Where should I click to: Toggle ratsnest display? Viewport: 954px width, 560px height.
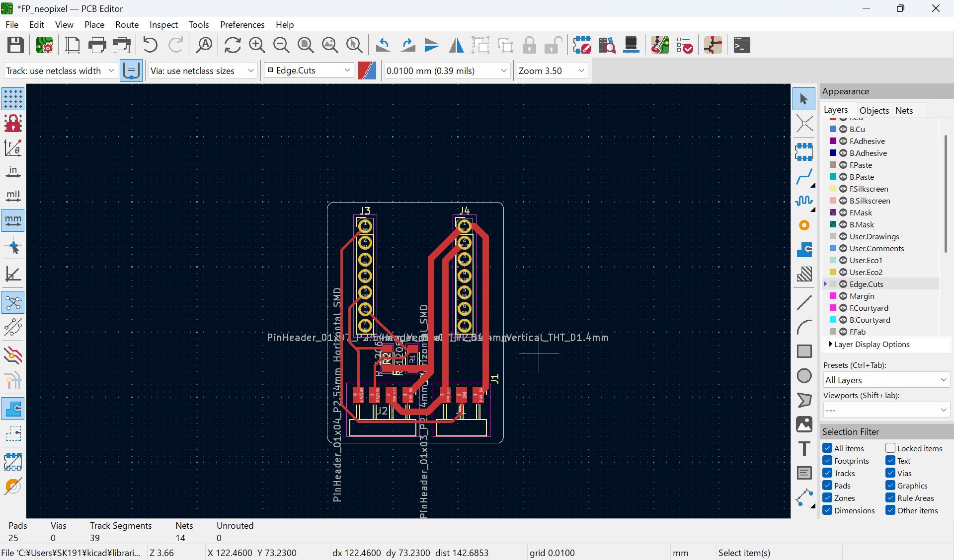click(13, 302)
